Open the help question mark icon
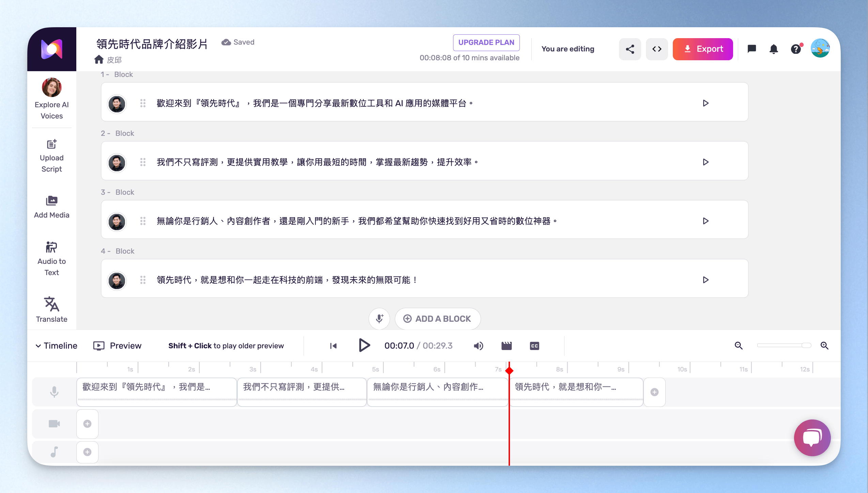Image resolution: width=868 pixels, height=493 pixels. tap(796, 49)
